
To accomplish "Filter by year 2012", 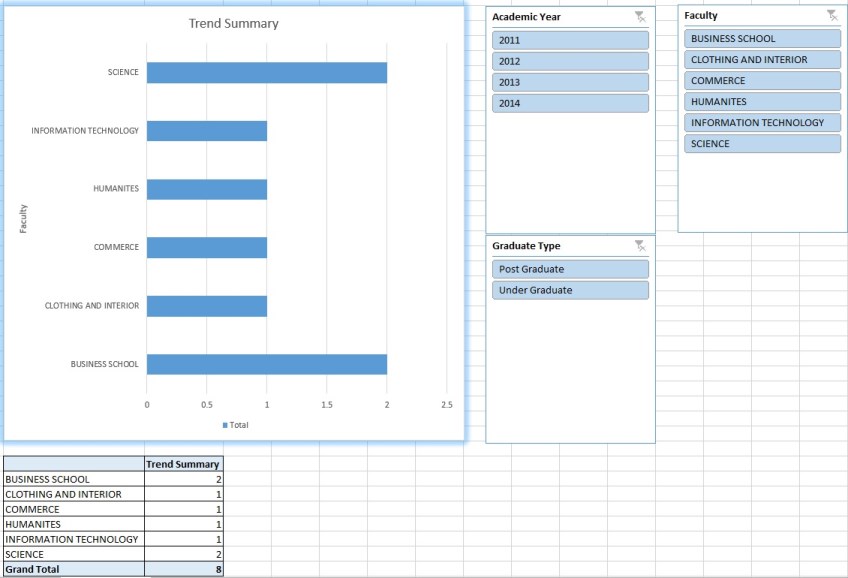I will (570, 61).
